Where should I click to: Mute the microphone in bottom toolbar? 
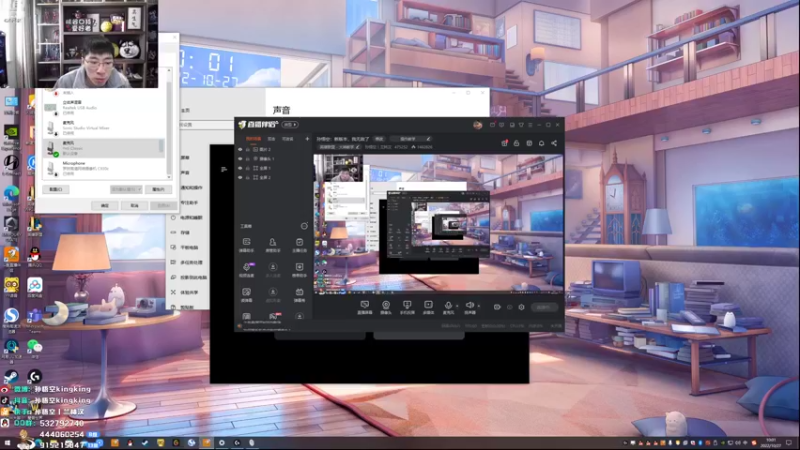coord(448,307)
